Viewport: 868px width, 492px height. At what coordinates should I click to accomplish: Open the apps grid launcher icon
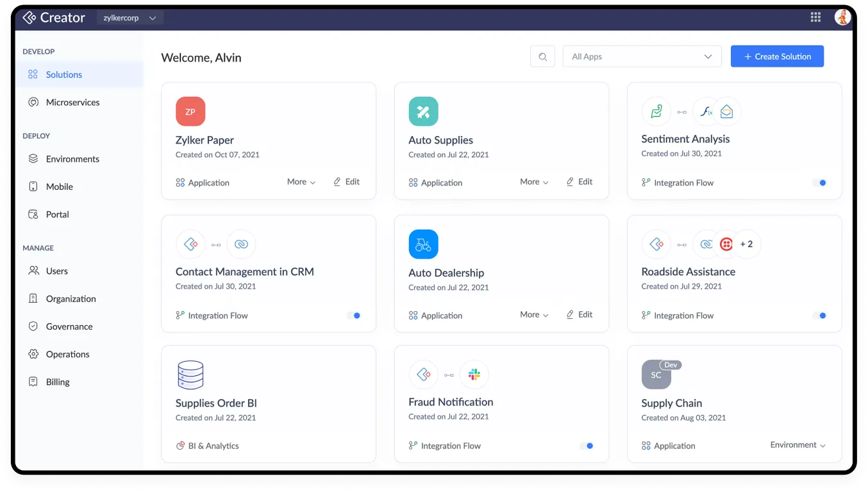click(x=815, y=17)
